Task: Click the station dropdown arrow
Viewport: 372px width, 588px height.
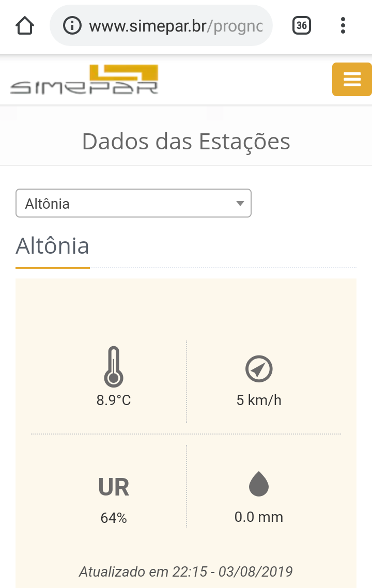Action: click(x=240, y=203)
